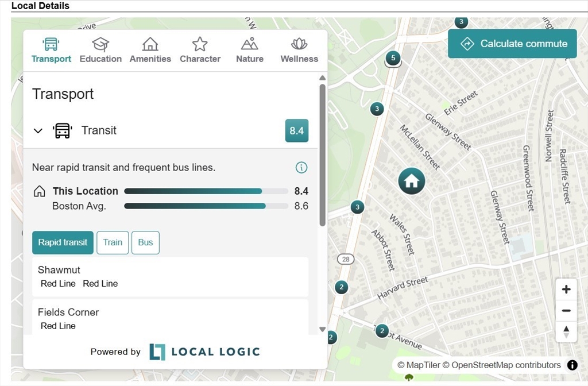Zoom in on the map
588x386 pixels.
(566, 289)
